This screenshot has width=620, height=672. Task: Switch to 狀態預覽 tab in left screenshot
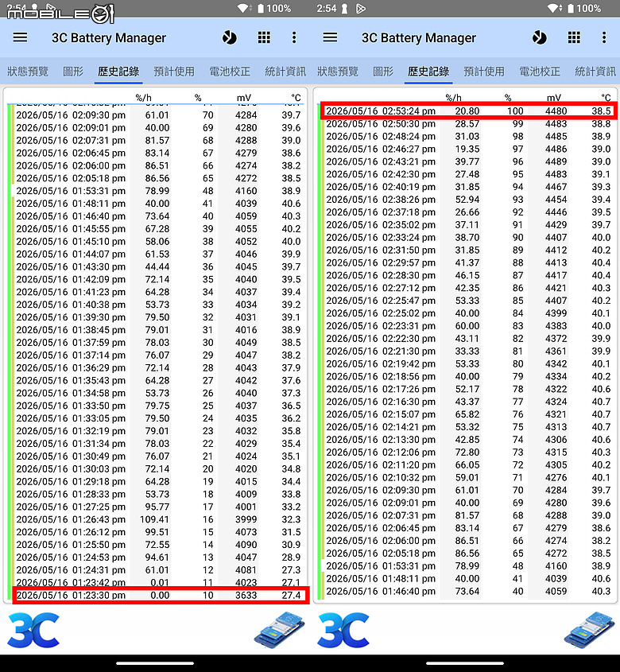click(x=28, y=71)
